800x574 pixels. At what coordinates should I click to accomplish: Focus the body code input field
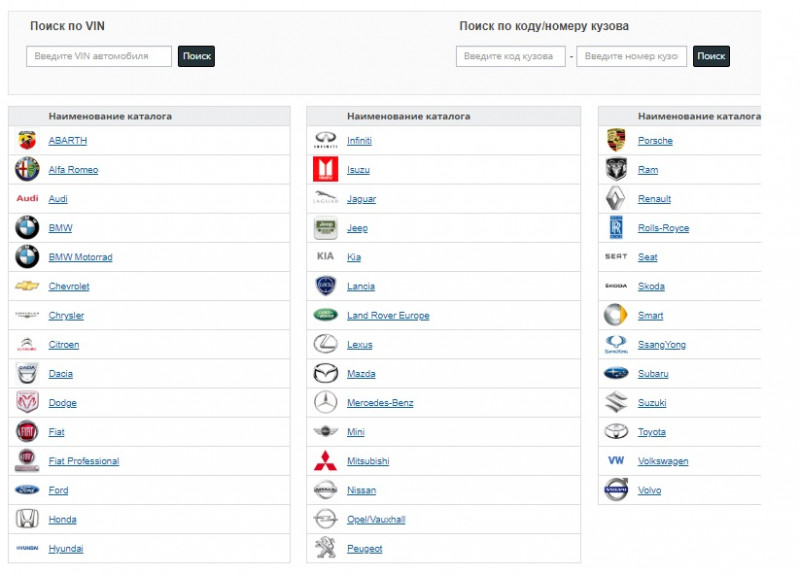[511, 56]
